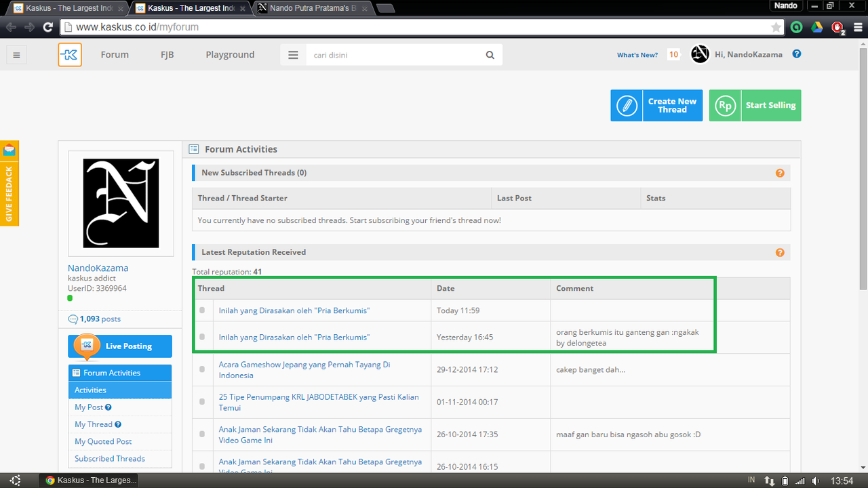868x488 pixels.
Task: Open the Google Drive extension icon
Action: tap(818, 27)
